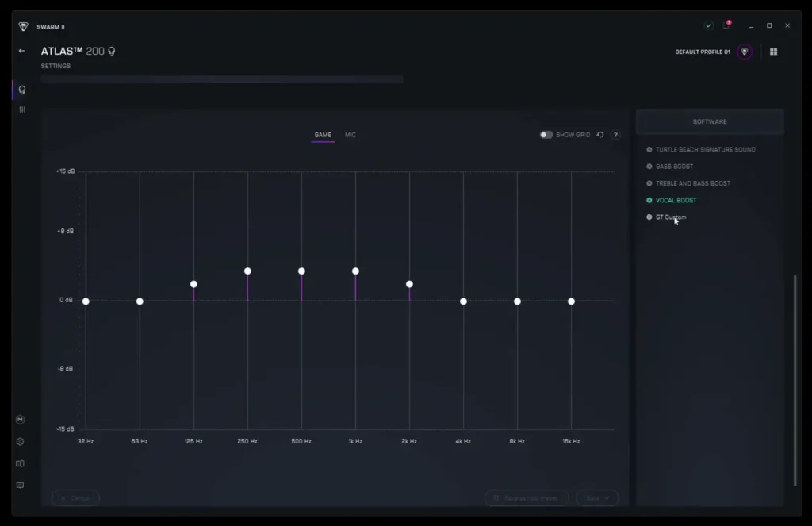The height and width of the screenshot is (526, 812).
Task: Click Save as new preset button
Action: pyautogui.click(x=527, y=498)
